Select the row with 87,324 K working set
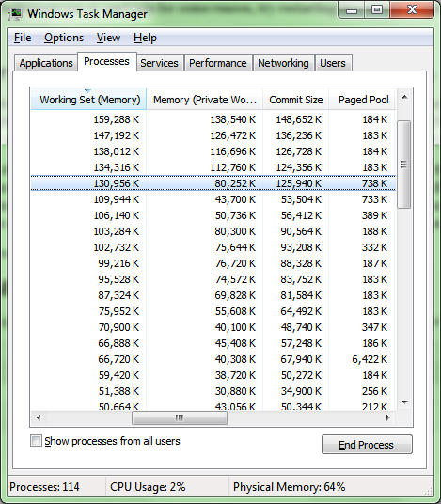Image resolution: width=441 pixels, height=504 pixels. pos(213,295)
